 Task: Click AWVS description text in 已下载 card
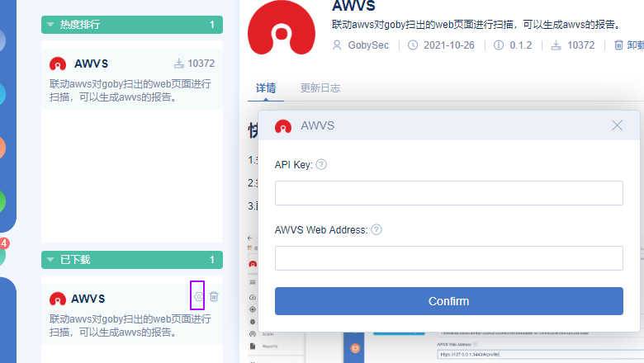(130, 325)
